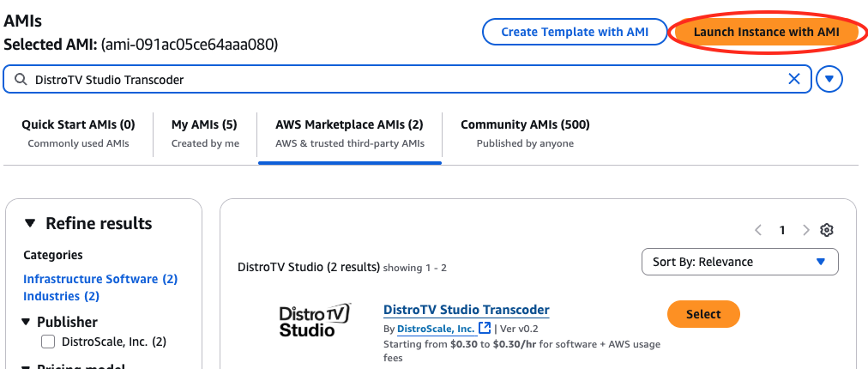The width and height of the screenshot is (868, 369).
Task: Enable the DistroScale, Inc. publisher checkbox
Action: [x=49, y=342]
